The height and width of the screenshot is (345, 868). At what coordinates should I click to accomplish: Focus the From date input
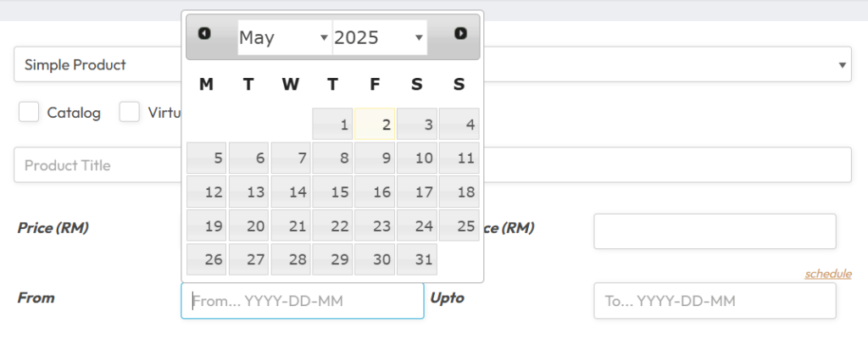point(302,301)
